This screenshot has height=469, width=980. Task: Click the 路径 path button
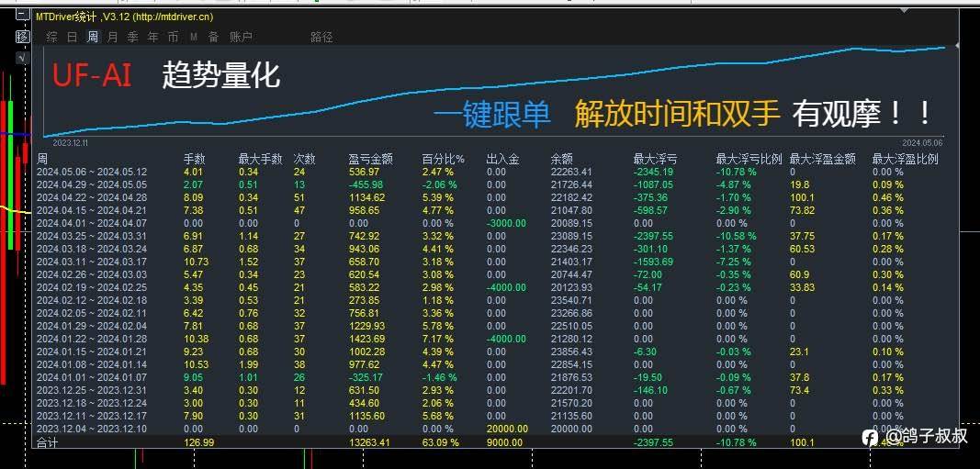coord(321,38)
